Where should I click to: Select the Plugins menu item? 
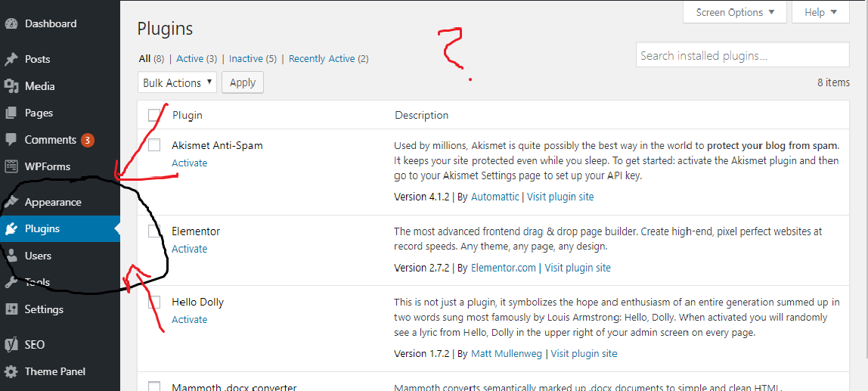point(60,228)
